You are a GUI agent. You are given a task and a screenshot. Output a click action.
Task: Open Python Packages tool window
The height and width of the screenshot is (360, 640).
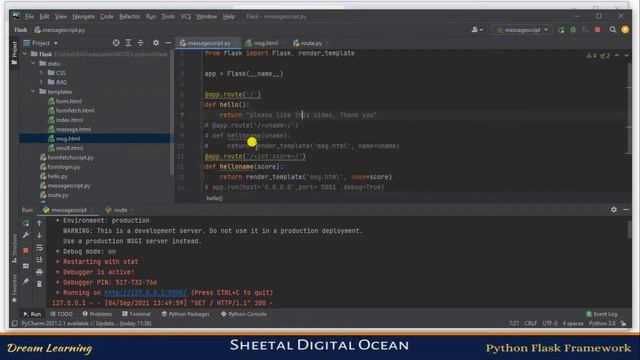(x=186, y=314)
